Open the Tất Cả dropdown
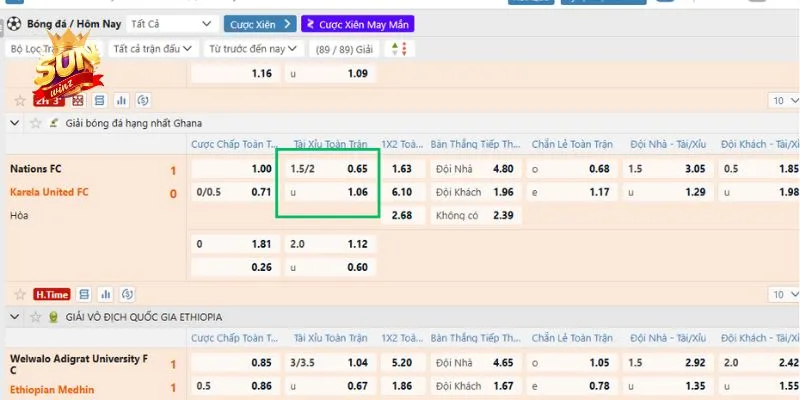800x400 pixels. point(175,23)
